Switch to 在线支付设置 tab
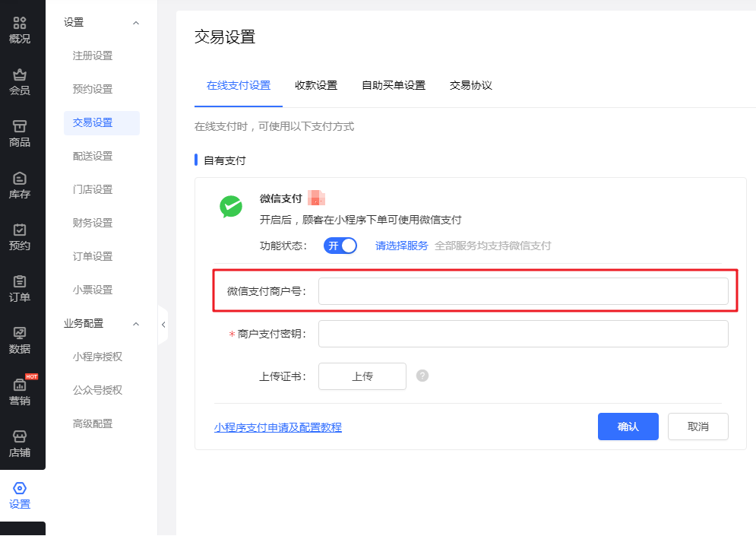The width and height of the screenshot is (756, 536). click(x=238, y=85)
